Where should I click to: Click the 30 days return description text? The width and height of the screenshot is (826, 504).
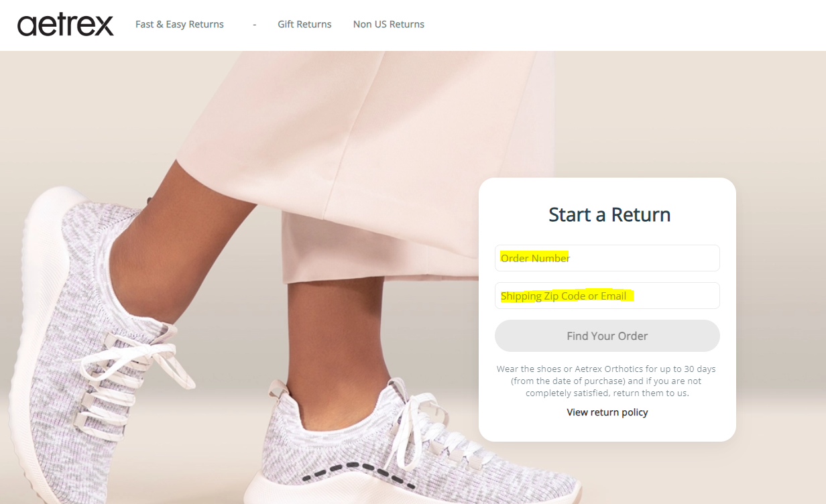pyautogui.click(x=607, y=381)
